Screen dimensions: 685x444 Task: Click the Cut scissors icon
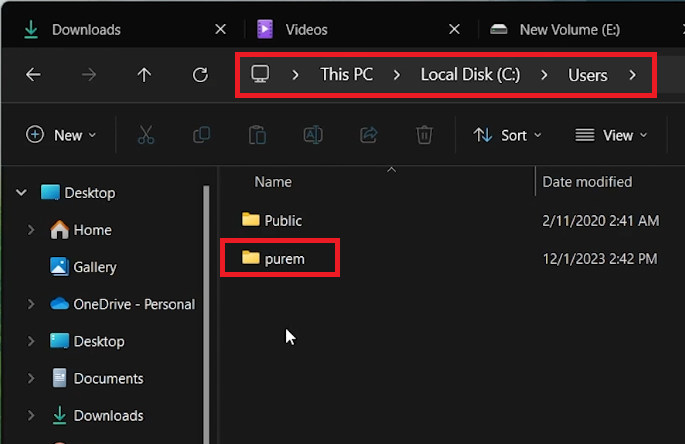click(145, 135)
